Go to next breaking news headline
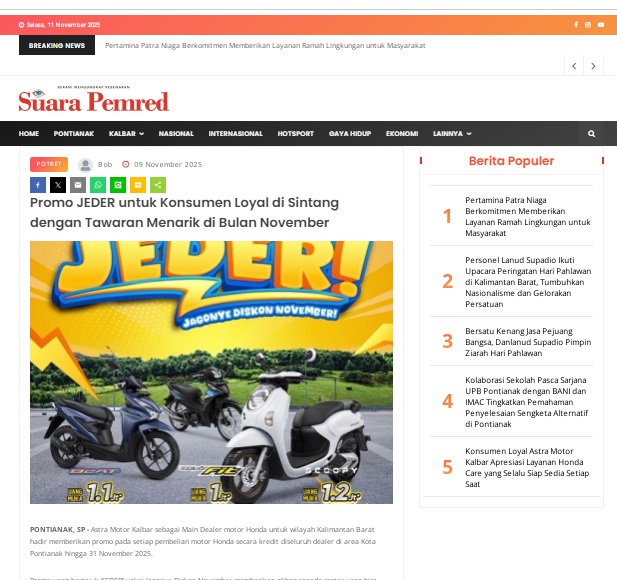617x580 pixels. click(x=594, y=66)
